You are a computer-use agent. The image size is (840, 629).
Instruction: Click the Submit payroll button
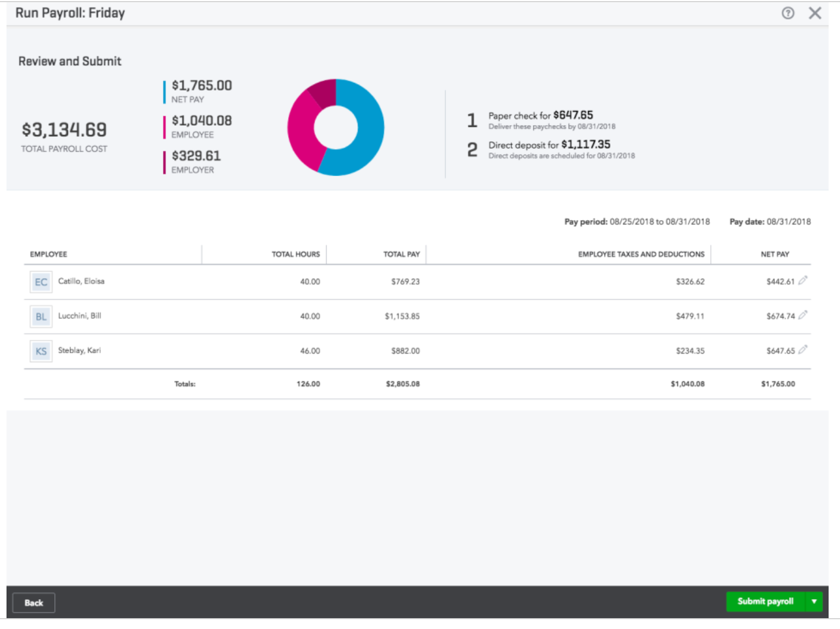pos(765,601)
